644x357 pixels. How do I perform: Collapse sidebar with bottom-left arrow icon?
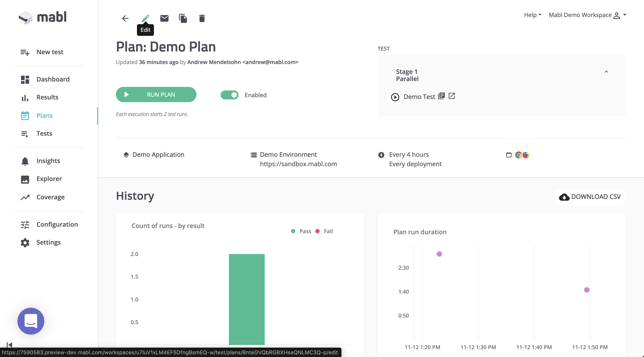coord(9,345)
